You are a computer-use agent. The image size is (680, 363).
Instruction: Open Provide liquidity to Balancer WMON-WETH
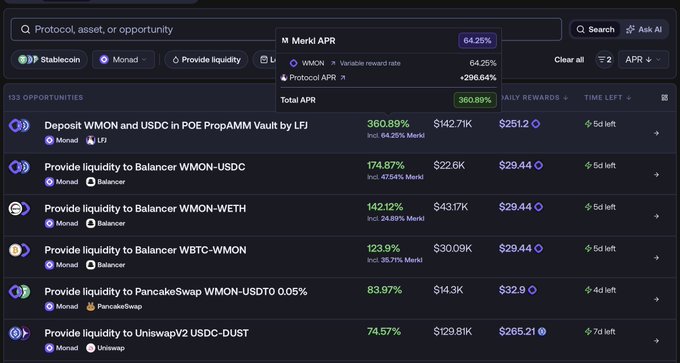(145, 209)
